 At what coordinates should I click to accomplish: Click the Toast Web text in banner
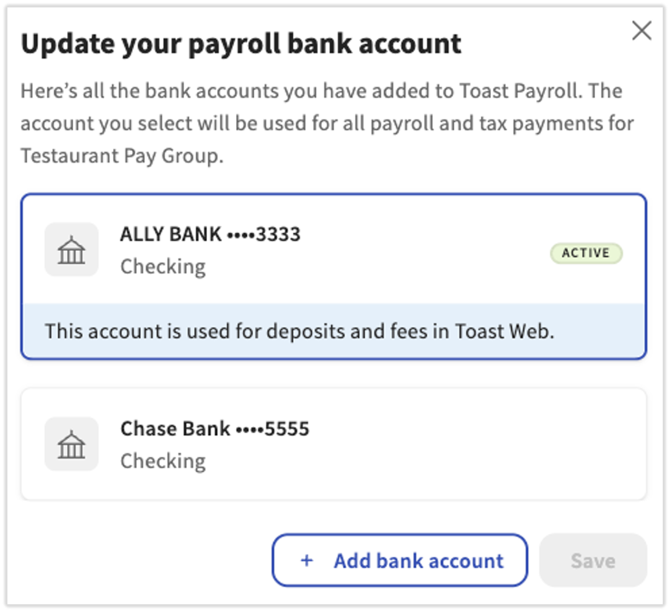(x=505, y=331)
